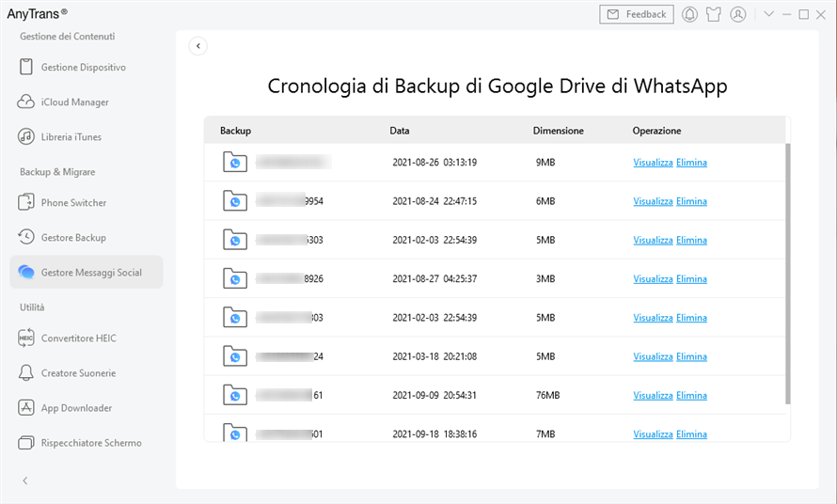This screenshot has height=504, width=837.
Task: Click the iTunes music note icon
Action: 25,136
